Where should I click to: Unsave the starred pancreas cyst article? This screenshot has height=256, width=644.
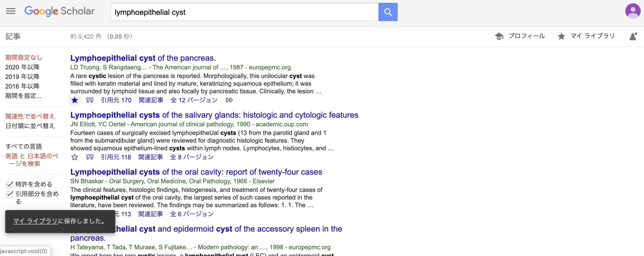click(x=74, y=100)
